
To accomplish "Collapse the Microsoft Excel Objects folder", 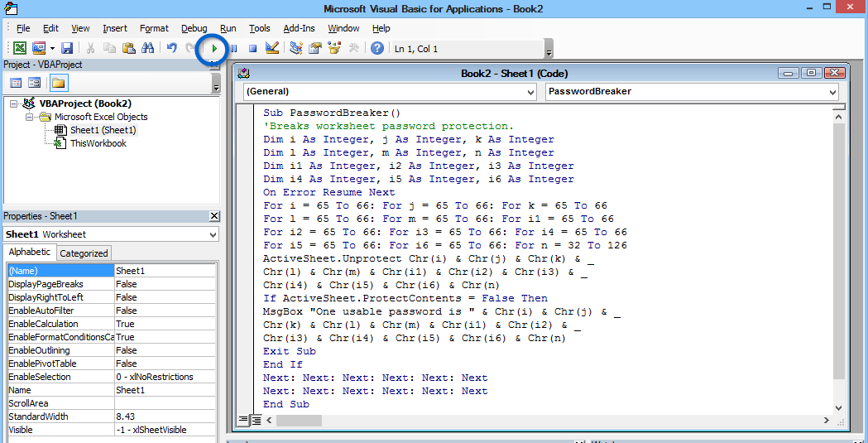I will [29, 117].
